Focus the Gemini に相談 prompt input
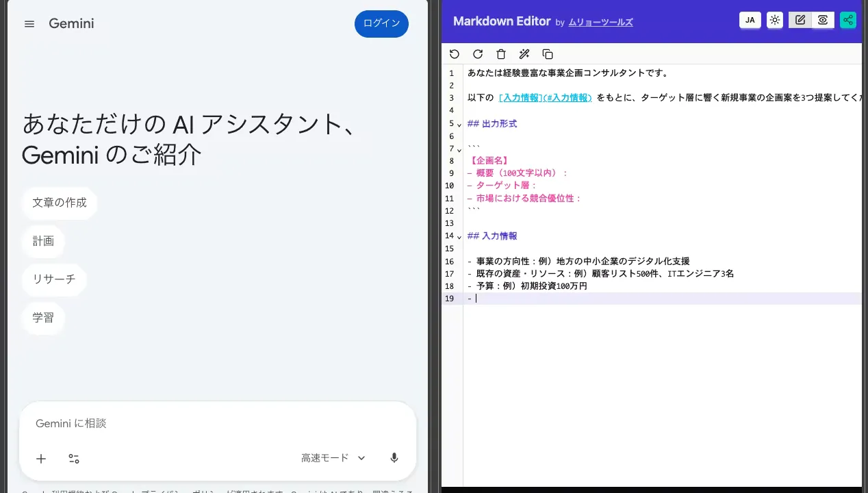This screenshot has width=868, height=493. [x=218, y=423]
